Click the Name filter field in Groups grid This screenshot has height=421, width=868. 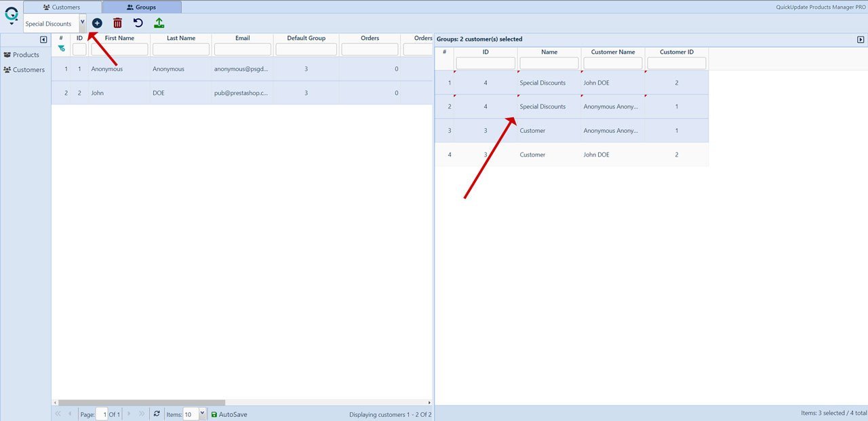pos(549,63)
